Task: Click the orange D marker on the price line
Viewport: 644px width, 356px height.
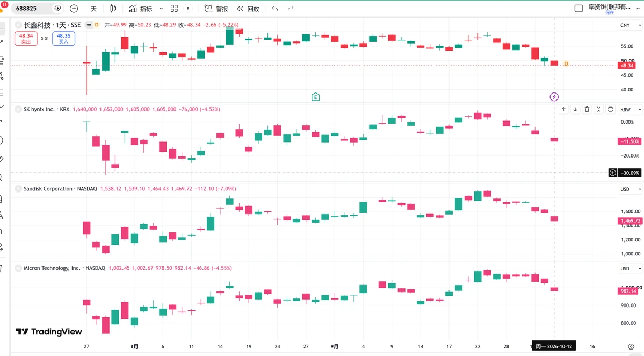Action: pos(566,64)
